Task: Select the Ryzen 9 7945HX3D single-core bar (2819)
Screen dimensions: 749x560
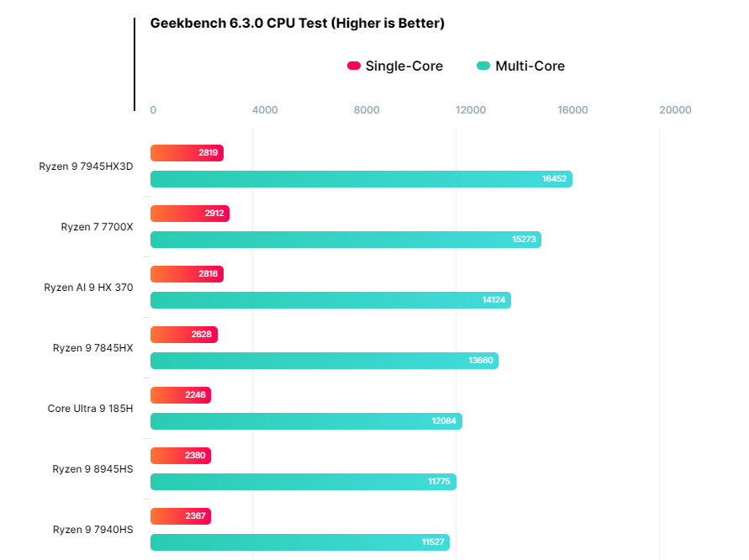Action: click(187, 153)
